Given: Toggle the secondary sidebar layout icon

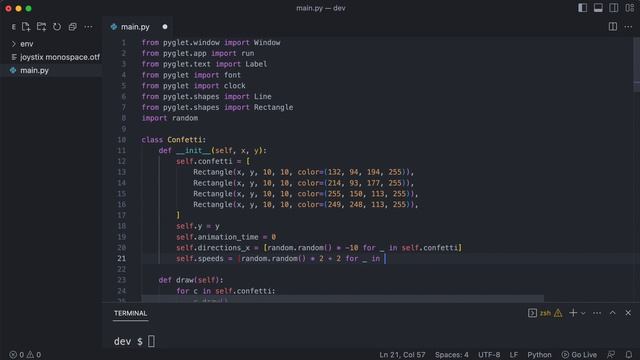Looking at the screenshot, I should coord(613,8).
